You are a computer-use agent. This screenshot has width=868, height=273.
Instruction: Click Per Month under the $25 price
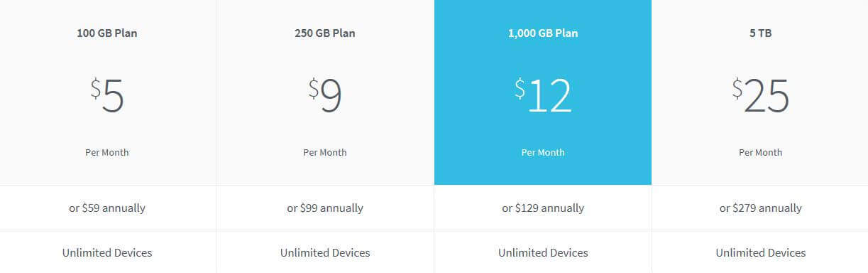(761, 152)
